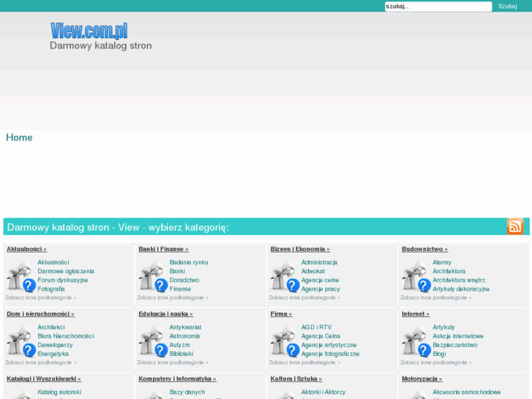Image resolution: width=532 pixels, height=399 pixels.
Task: Expand other subcategories under Internet
Action: pyautogui.click(x=436, y=362)
